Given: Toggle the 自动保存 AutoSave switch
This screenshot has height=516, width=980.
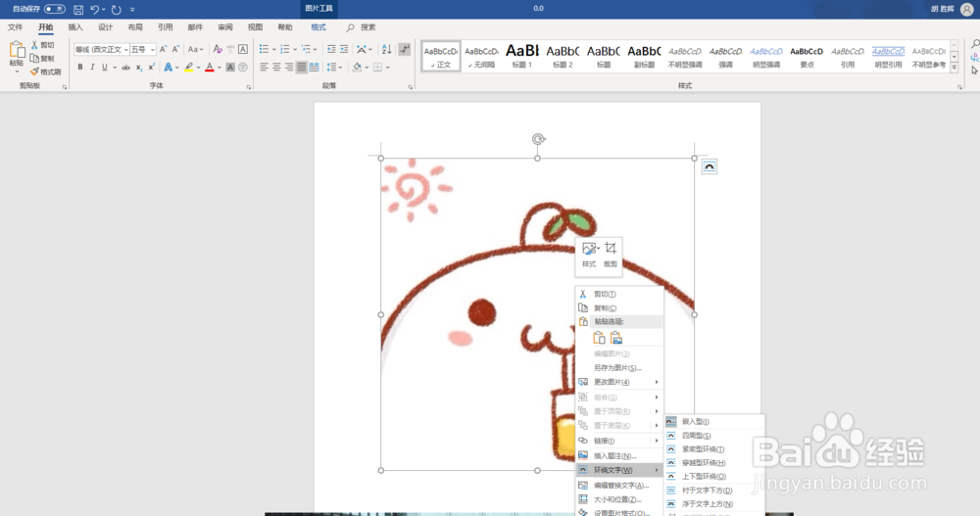Looking at the screenshot, I should coord(54,9).
